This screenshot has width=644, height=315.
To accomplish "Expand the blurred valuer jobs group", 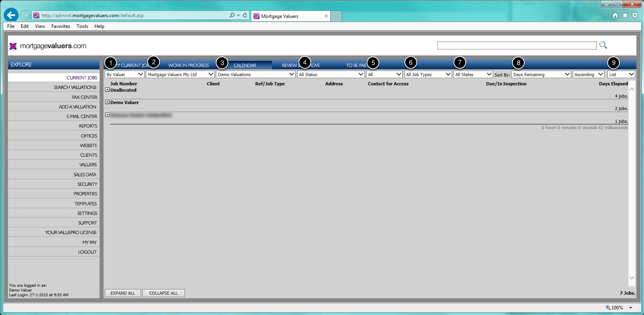I will [x=107, y=115].
